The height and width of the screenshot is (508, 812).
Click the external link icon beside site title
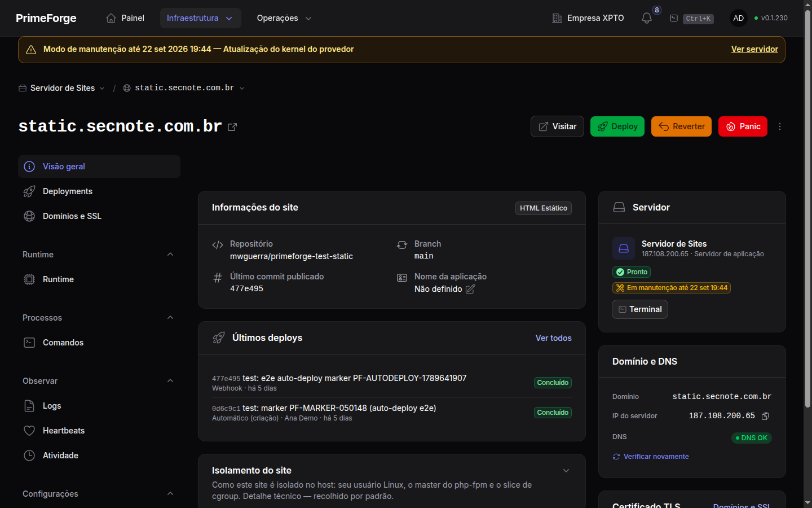point(232,127)
